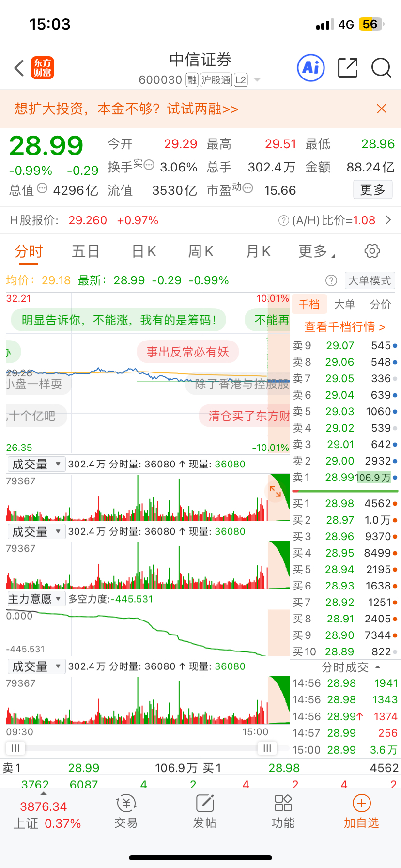Tap 卖1 28.99 order row
The image size is (401, 868).
pos(345,478)
